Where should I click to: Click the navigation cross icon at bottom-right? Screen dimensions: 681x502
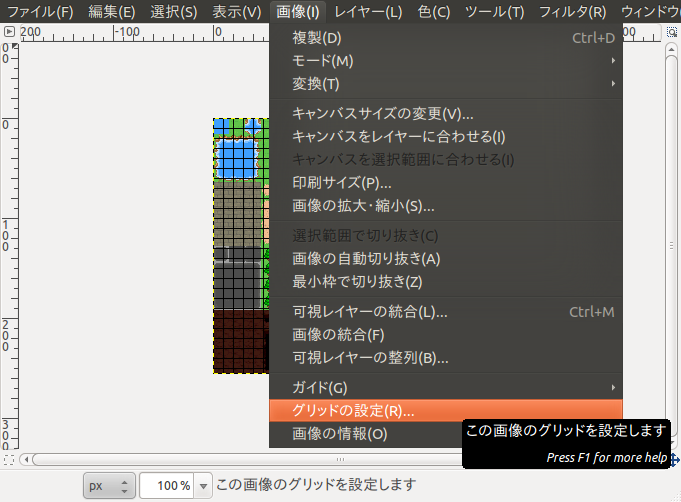pos(674,459)
